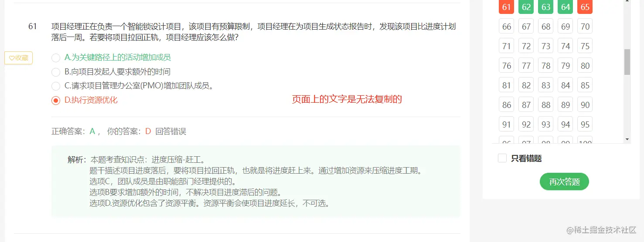
Task: Go to question 95
Action: pos(585,124)
